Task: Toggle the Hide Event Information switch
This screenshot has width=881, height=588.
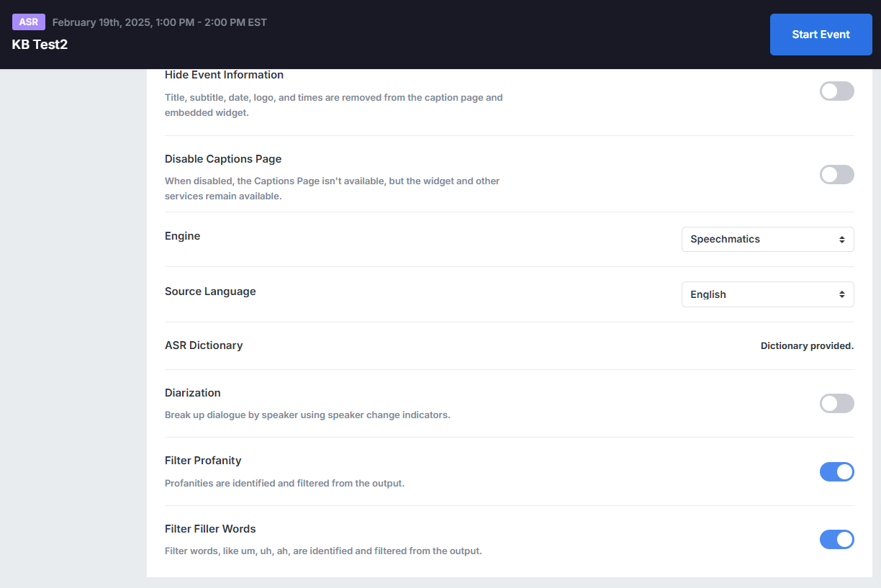Action: pos(836,91)
